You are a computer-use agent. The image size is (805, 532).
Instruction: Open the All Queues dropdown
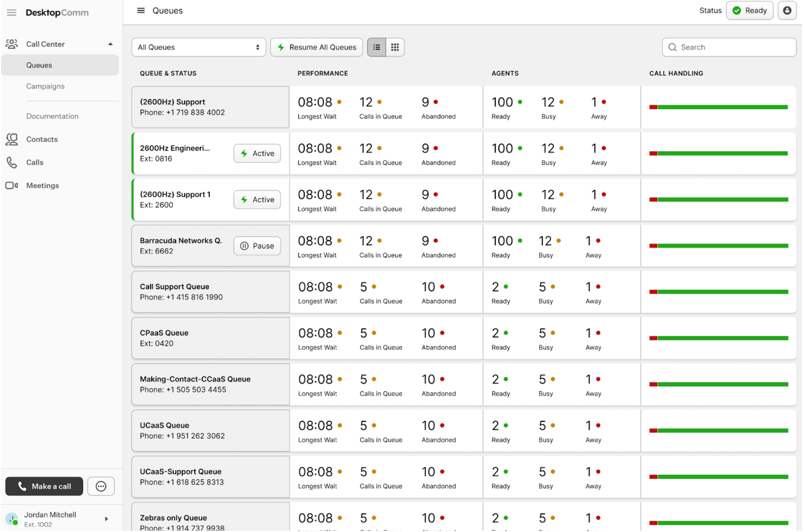[199, 47]
